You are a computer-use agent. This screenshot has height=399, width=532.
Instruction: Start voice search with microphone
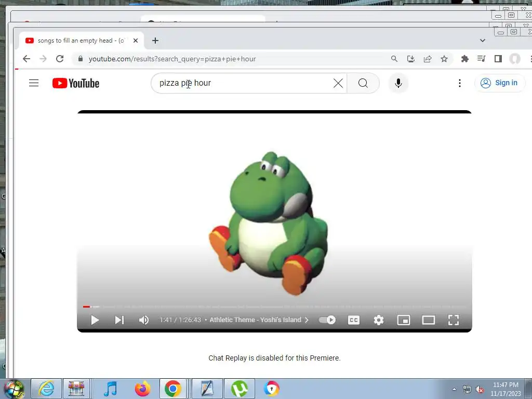(398, 83)
